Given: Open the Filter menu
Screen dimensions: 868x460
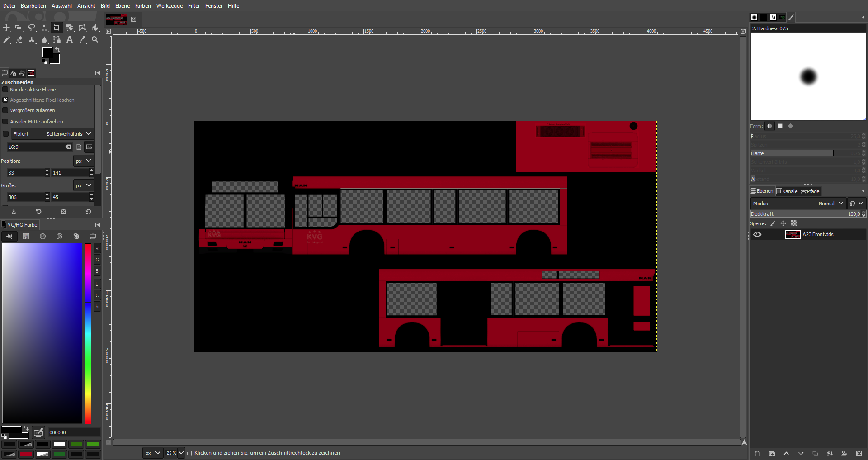Looking at the screenshot, I should (193, 6).
